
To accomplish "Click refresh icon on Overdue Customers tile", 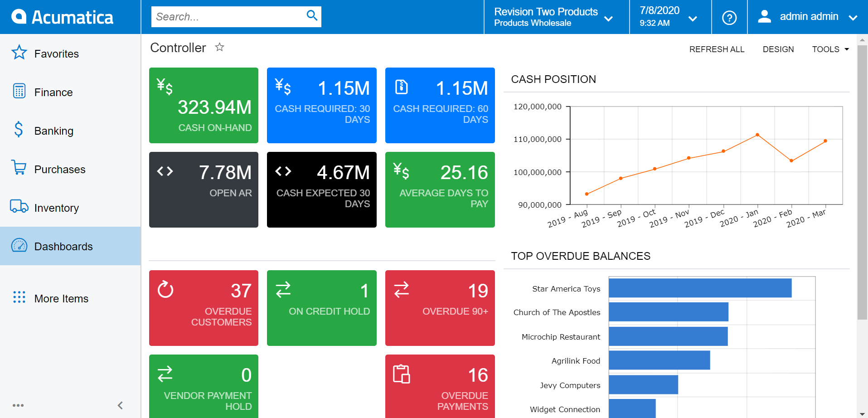I will 165,289.
